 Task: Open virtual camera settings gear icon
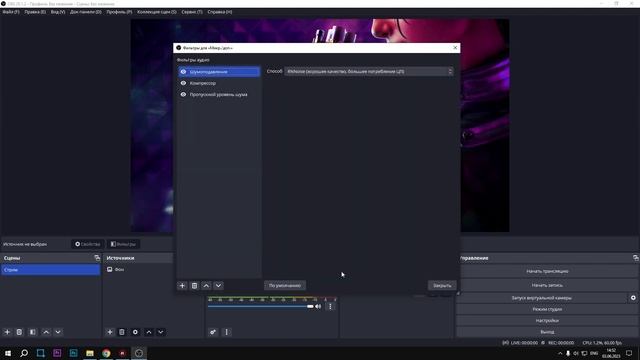pos(633,298)
